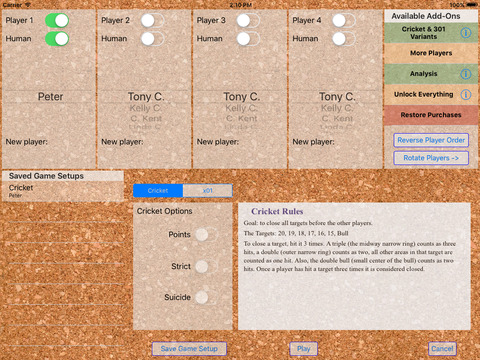Image resolution: width=480 pixels, height=360 pixels.
Task: Enable the Player 2 switch
Action: [x=152, y=20]
